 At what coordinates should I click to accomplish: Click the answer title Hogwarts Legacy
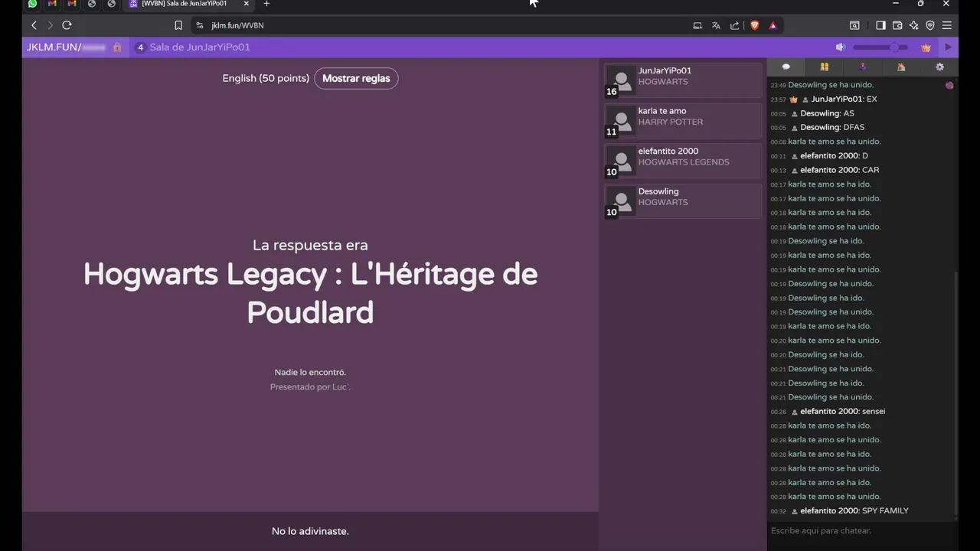pyautogui.click(x=310, y=293)
